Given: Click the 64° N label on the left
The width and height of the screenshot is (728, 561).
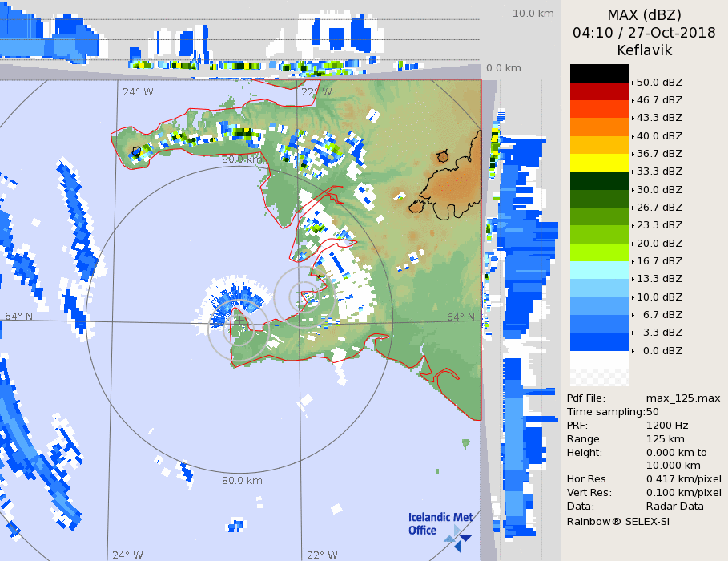Looking at the screenshot, I should pyautogui.click(x=19, y=316).
